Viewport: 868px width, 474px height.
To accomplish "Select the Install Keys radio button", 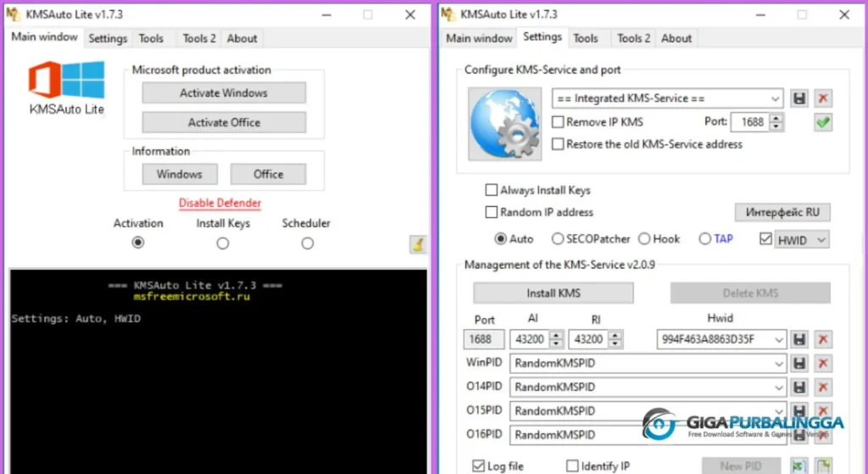I will 223,243.
